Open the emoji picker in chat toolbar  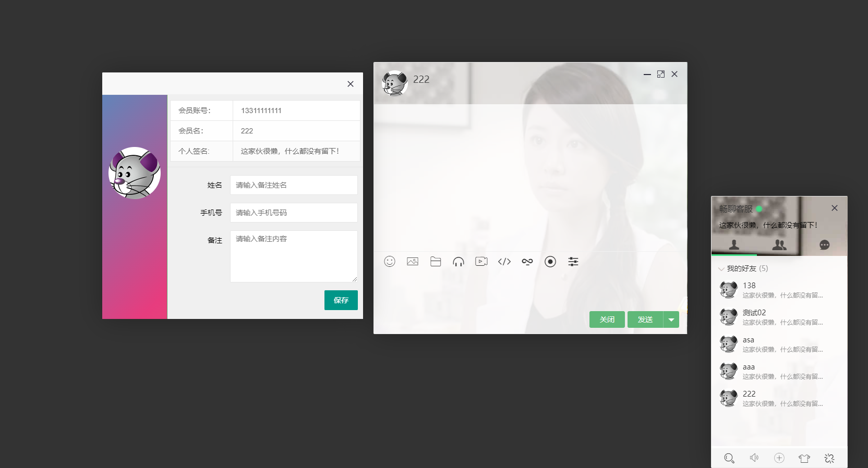(390, 262)
